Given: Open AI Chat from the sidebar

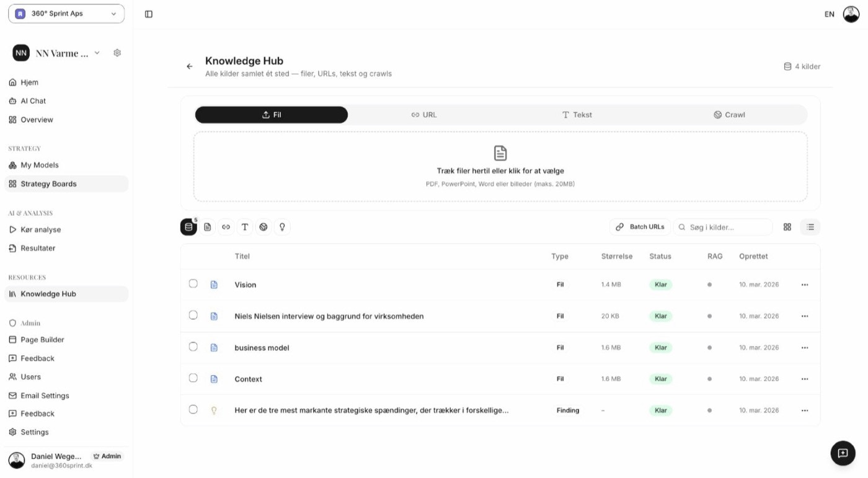Looking at the screenshot, I should click(x=33, y=100).
